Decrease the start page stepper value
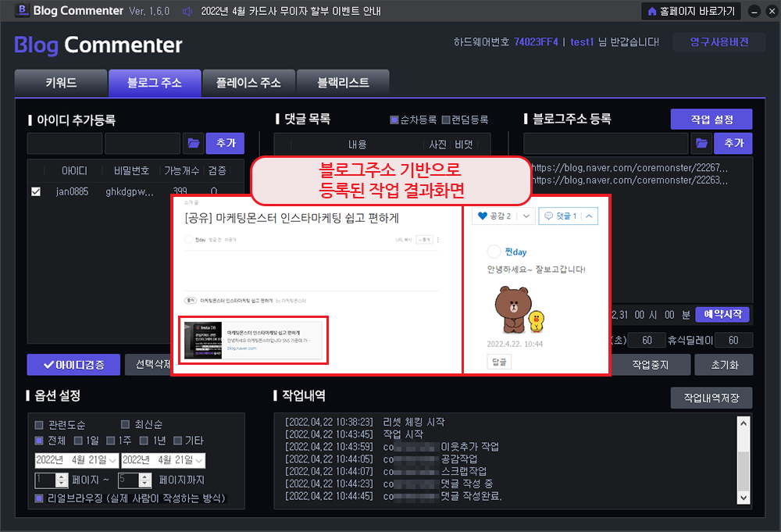Screen dimensions: 781x532 coord(61,484)
